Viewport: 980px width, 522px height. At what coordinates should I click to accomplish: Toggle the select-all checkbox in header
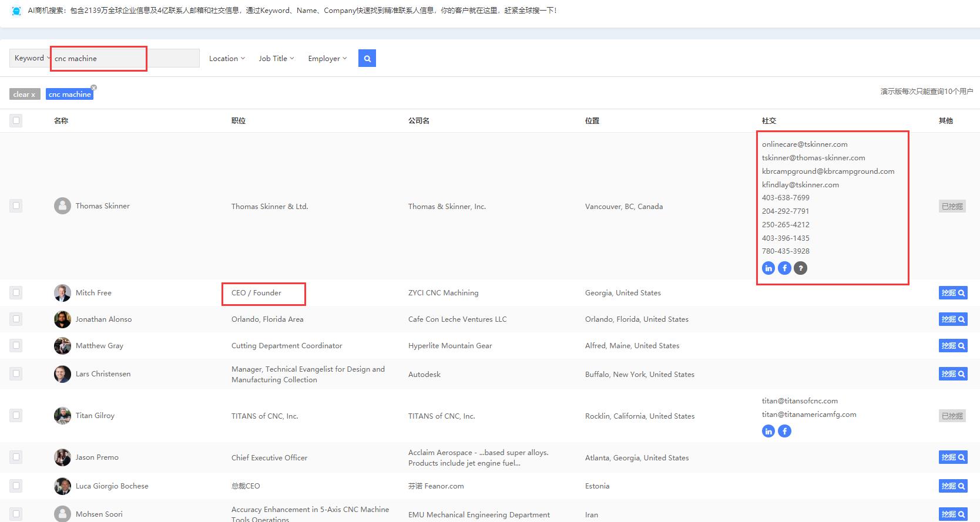point(16,120)
